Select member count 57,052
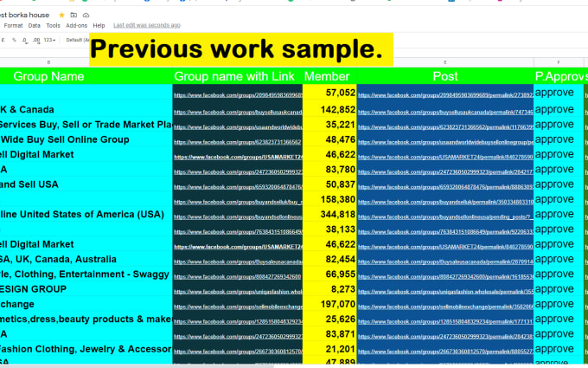Viewport: 588px width, 368px height. pyautogui.click(x=329, y=93)
